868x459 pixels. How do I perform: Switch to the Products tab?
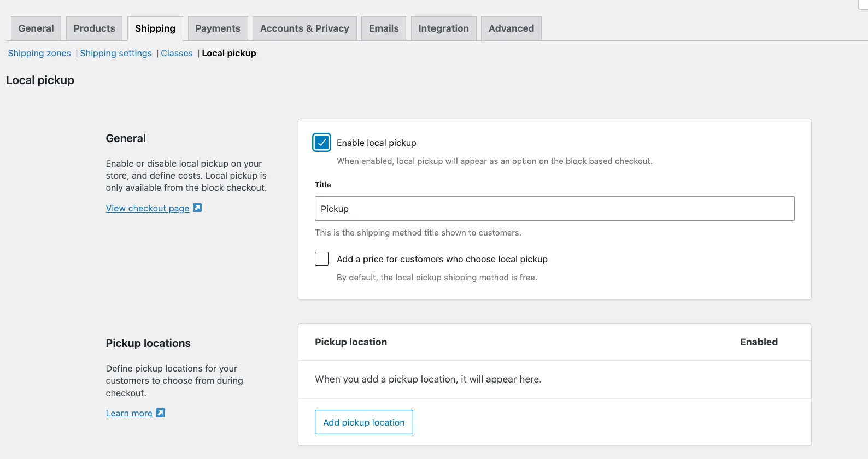point(95,28)
